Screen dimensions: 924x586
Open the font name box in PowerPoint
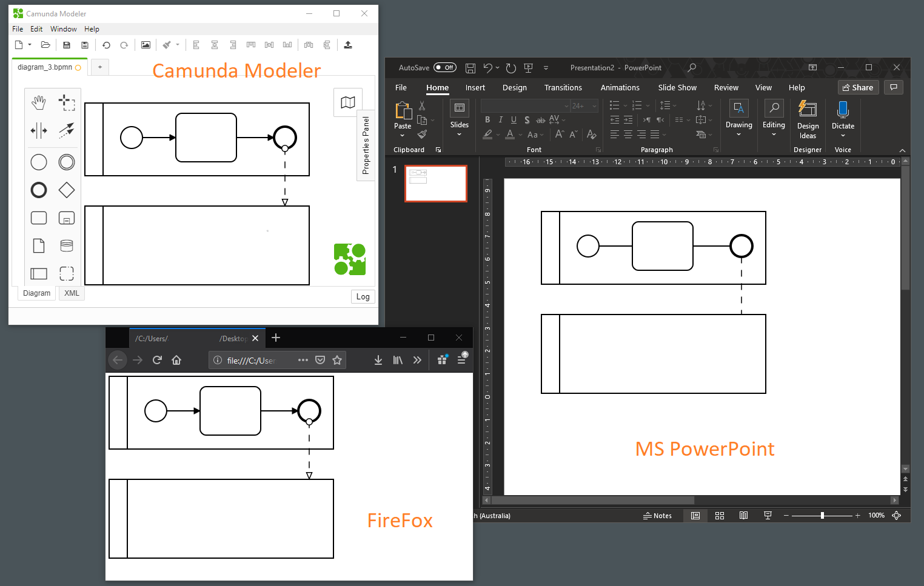pos(526,106)
